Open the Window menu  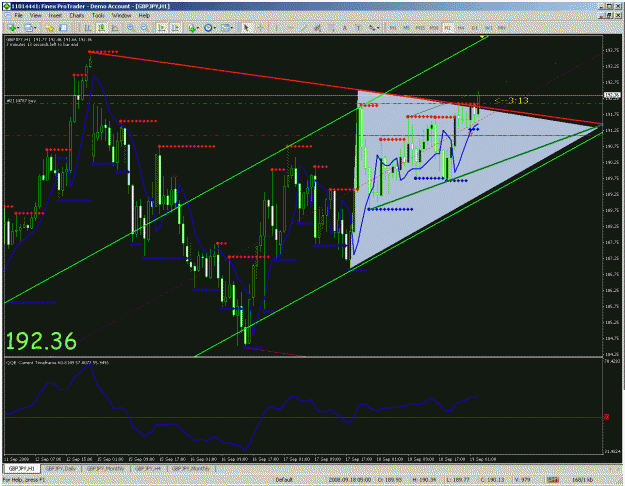pyautogui.click(x=121, y=16)
